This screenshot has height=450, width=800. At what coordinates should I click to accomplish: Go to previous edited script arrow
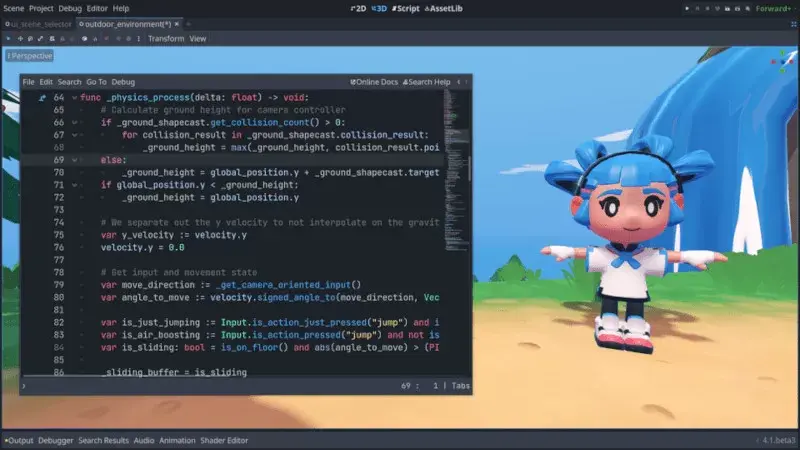click(458, 82)
